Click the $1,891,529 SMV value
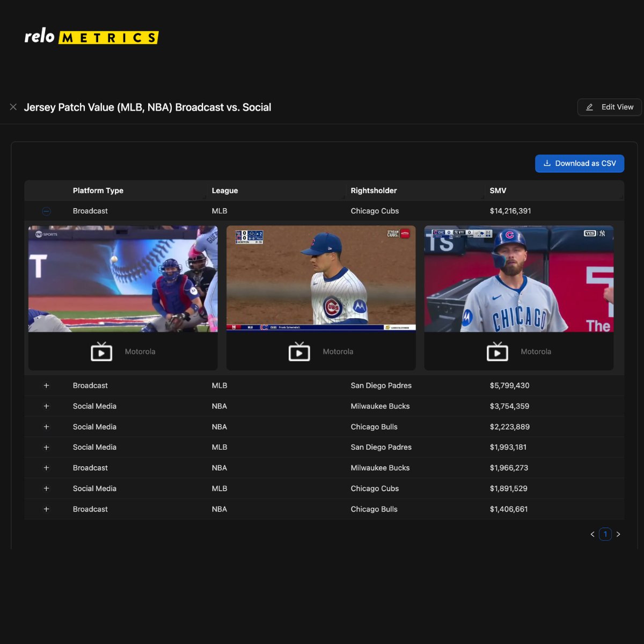This screenshot has width=644, height=644. (x=509, y=489)
